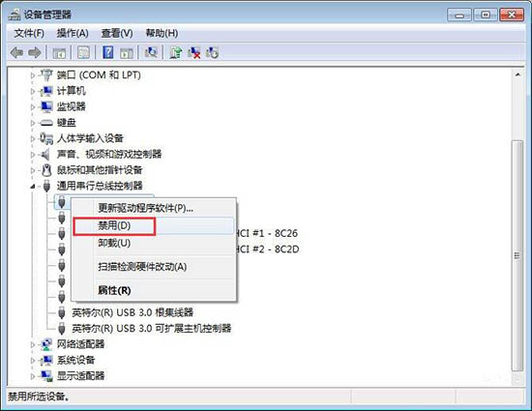The height and width of the screenshot is (411, 532).
Task: Open the Help question mark toolbar icon
Action: 108,52
